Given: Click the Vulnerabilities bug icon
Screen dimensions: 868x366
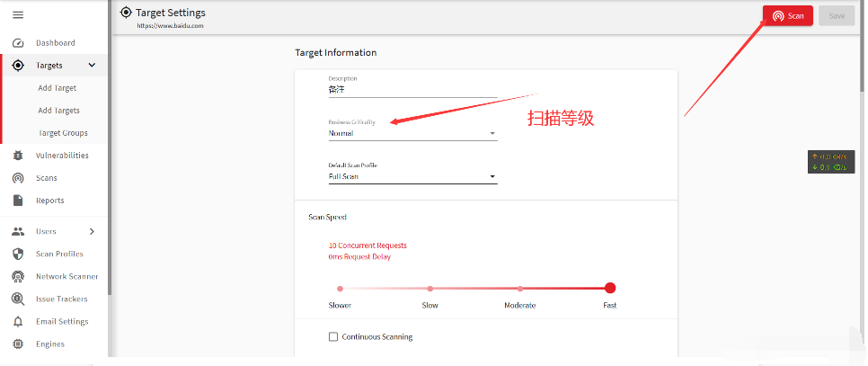Looking at the screenshot, I should 18,156.
